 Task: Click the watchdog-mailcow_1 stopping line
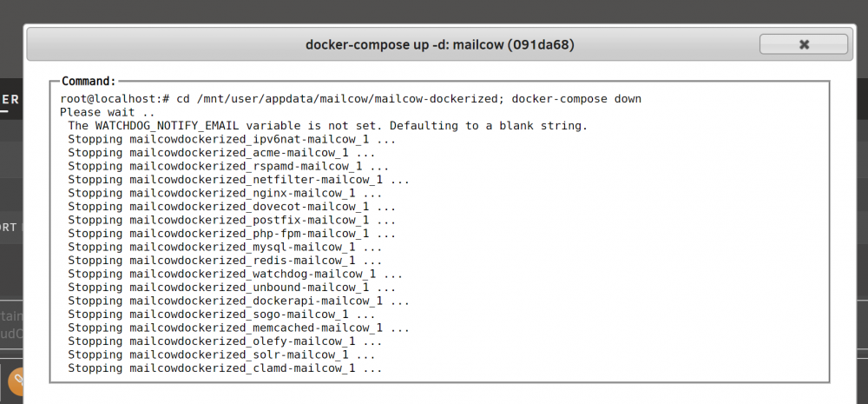pyautogui.click(x=235, y=274)
